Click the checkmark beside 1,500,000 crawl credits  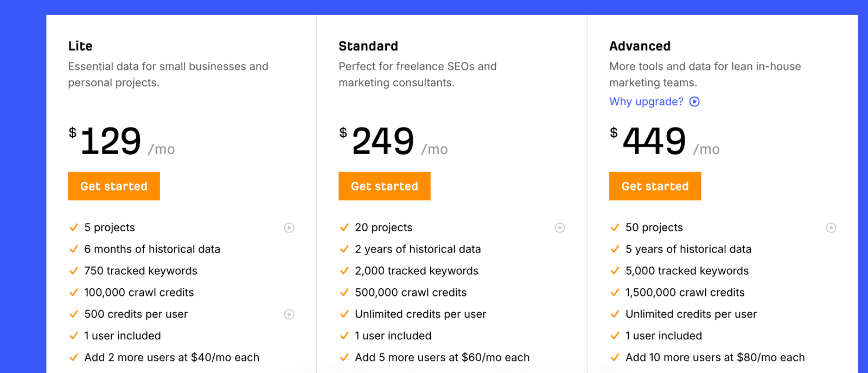tap(615, 293)
